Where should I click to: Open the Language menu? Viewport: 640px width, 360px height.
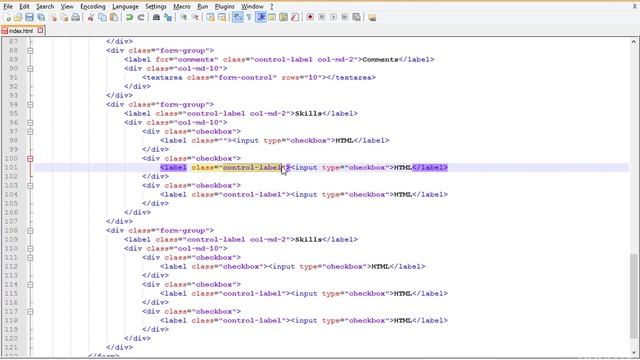125,7
